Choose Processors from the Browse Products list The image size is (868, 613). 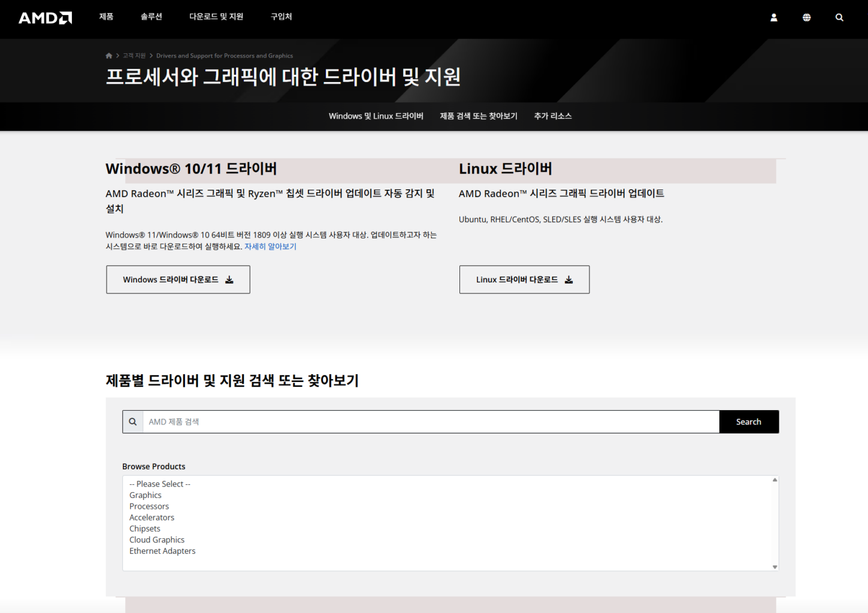(149, 506)
